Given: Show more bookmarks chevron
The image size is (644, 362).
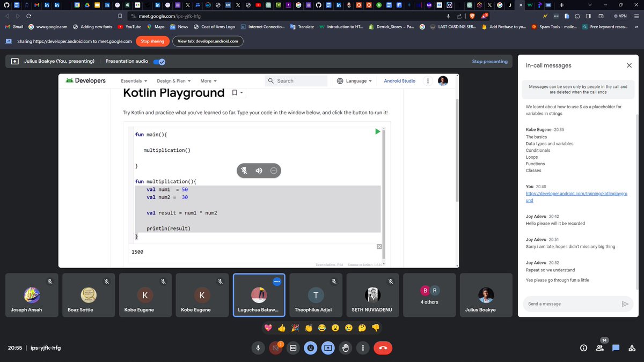Looking at the screenshot, I should point(636,26).
